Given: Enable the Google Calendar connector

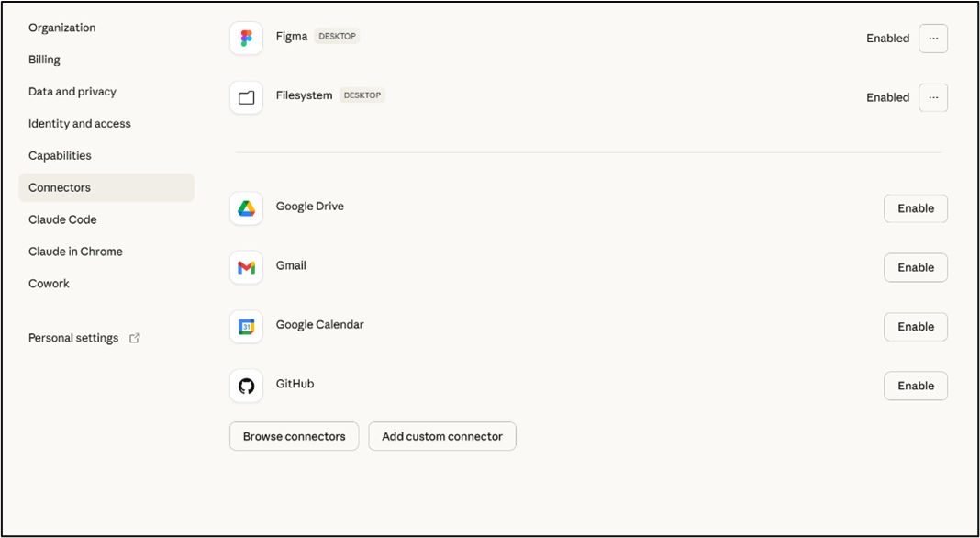Looking at the screenshot, I should (915, 327).
